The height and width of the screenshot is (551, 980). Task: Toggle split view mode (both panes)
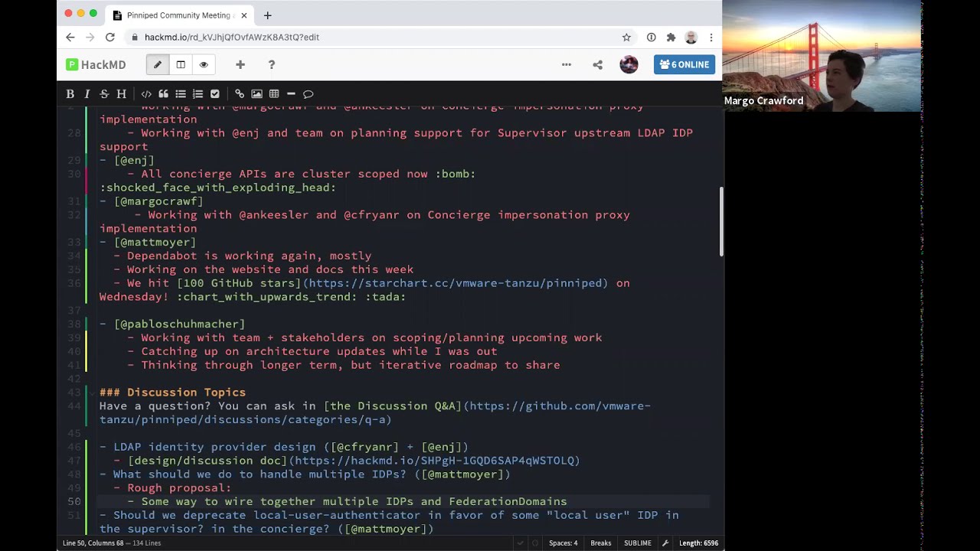click(181, 65)
